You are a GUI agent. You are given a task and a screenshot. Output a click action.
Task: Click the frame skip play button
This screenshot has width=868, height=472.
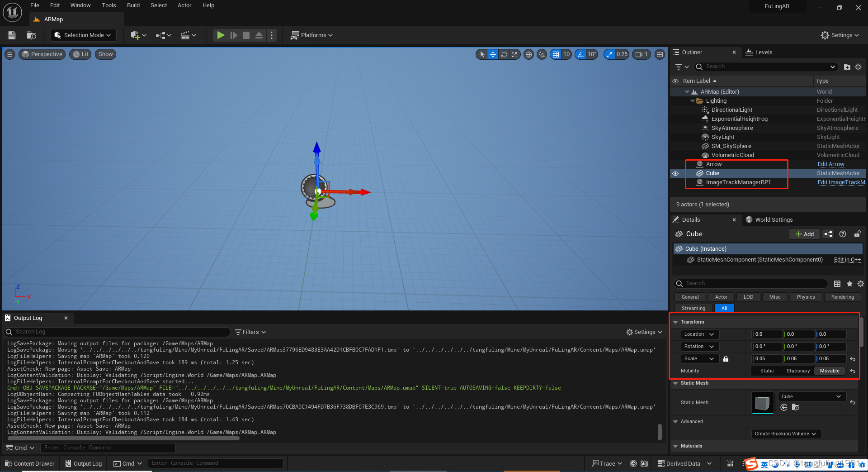234,35
